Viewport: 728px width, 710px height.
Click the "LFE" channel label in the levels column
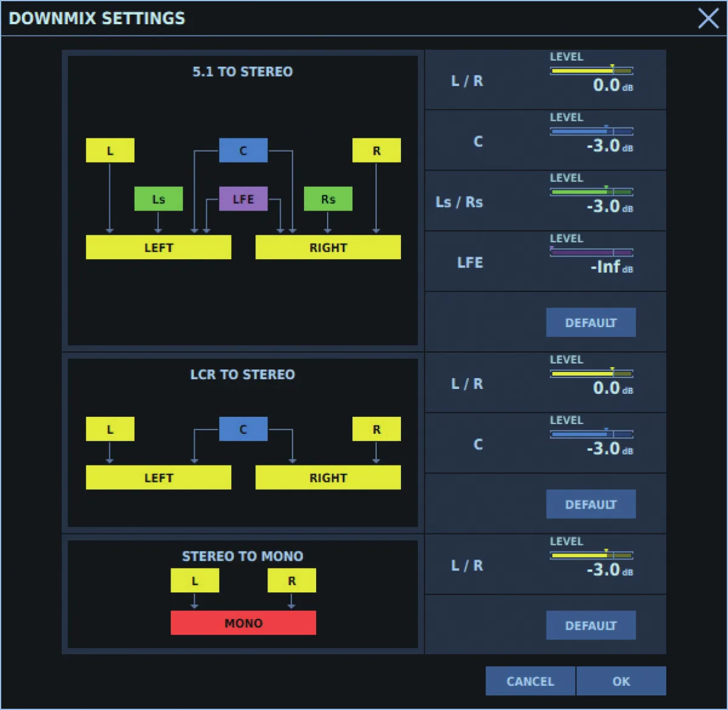tap(470, 263)
